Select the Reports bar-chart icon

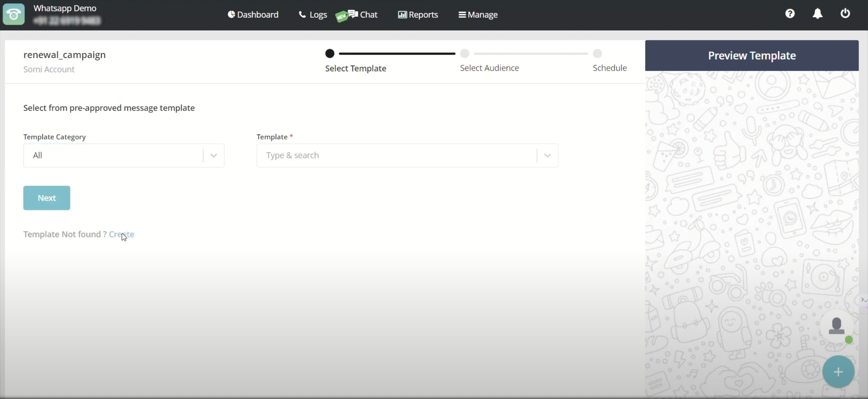click(402, 14)
